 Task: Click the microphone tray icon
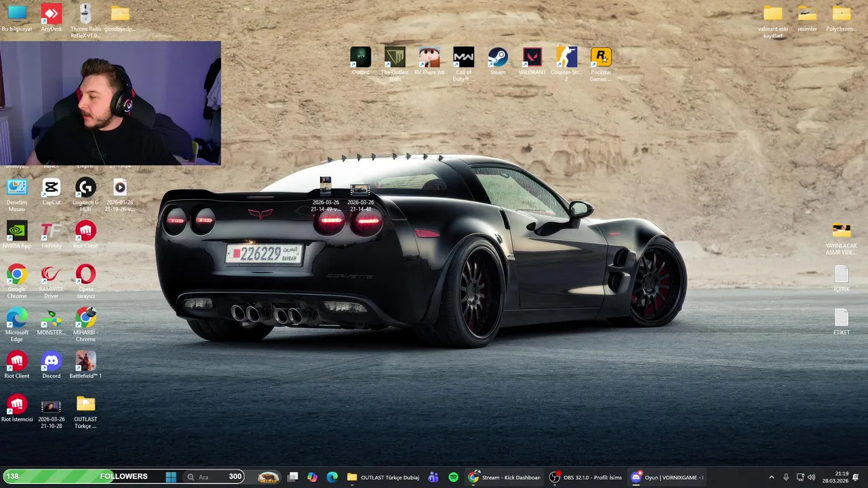(786, 477)
